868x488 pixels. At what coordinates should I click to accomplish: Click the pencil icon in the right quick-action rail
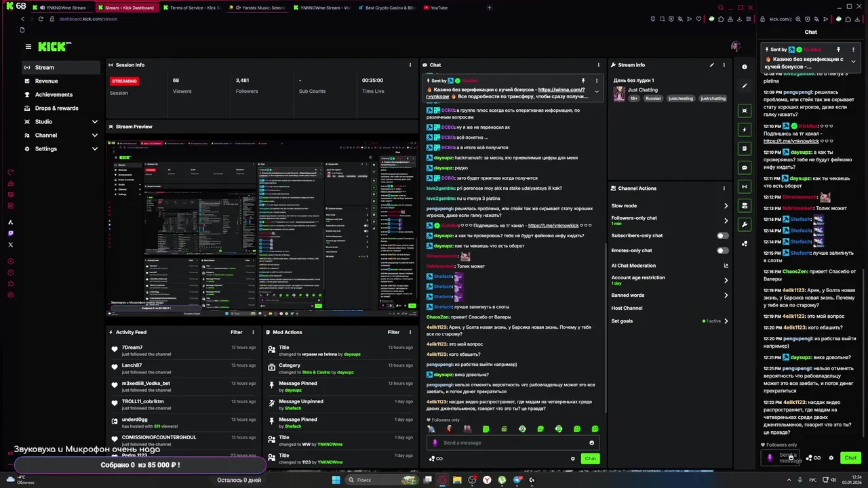tap(745, 86)
